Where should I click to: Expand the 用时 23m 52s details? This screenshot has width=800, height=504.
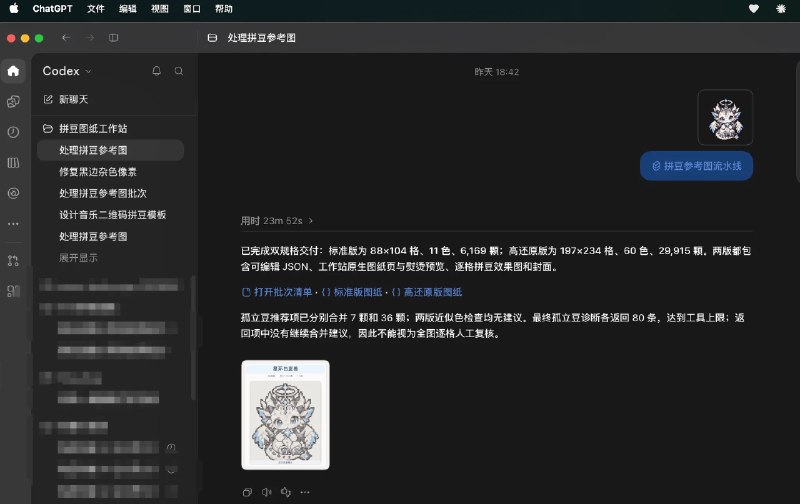click(277, 221)
